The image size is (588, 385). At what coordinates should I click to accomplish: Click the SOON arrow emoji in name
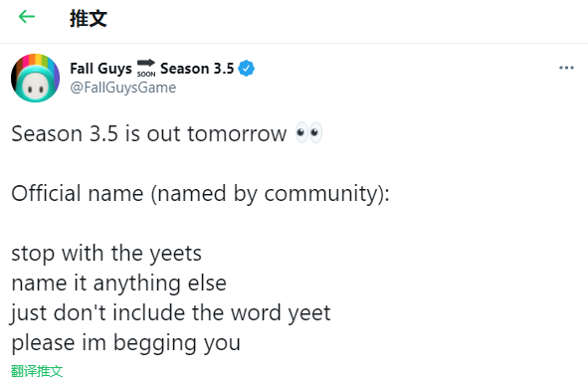[146, 69]
